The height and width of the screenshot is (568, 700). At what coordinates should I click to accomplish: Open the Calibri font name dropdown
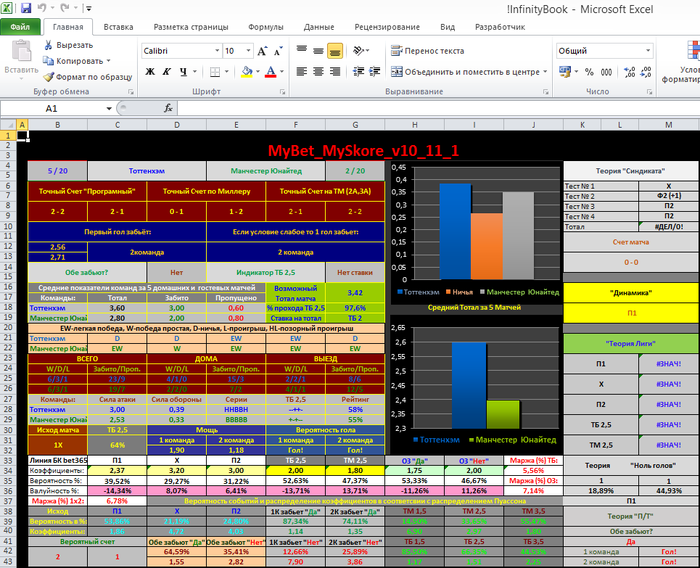tap(217, 51)
